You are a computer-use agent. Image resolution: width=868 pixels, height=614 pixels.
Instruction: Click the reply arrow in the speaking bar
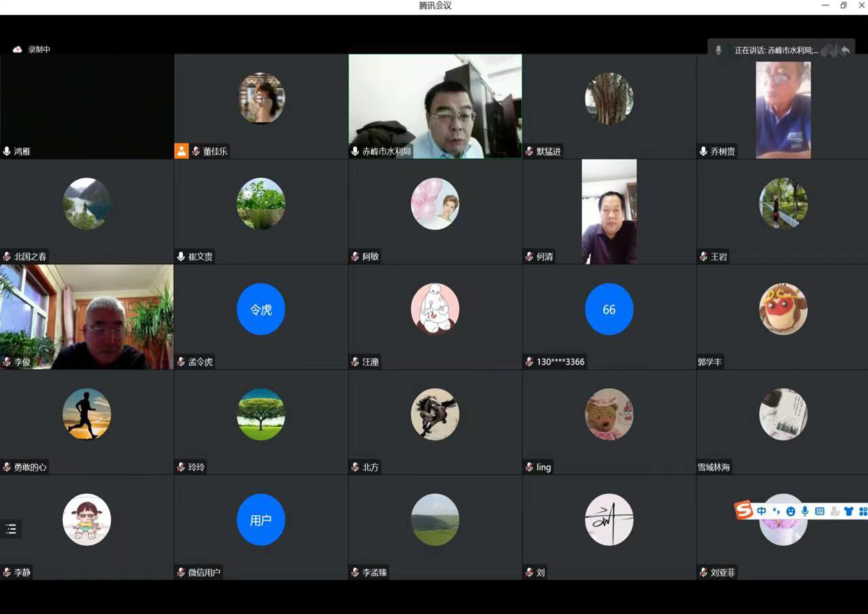(x=845, y=51)
